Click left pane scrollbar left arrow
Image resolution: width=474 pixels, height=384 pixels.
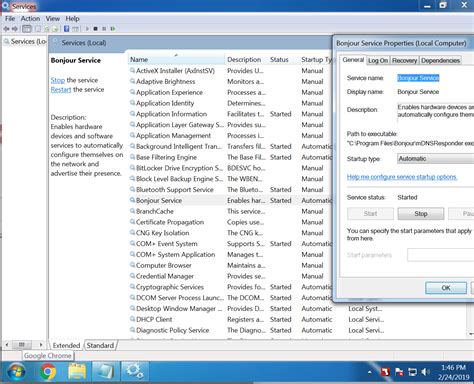7,344
